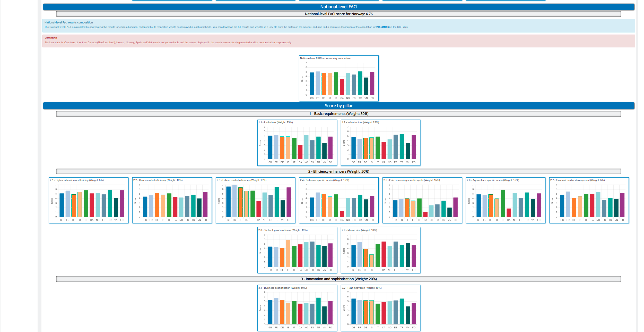The width and height of the screenshot is (644, 332).
Task: Click the FO purple bar in country comparison chart
Action: [x=372, y=84]
